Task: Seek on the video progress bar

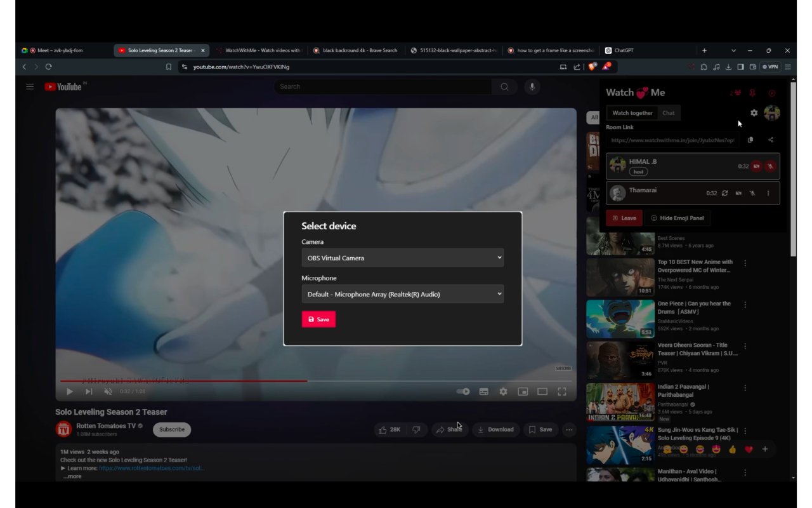Action: click(316, 381)
